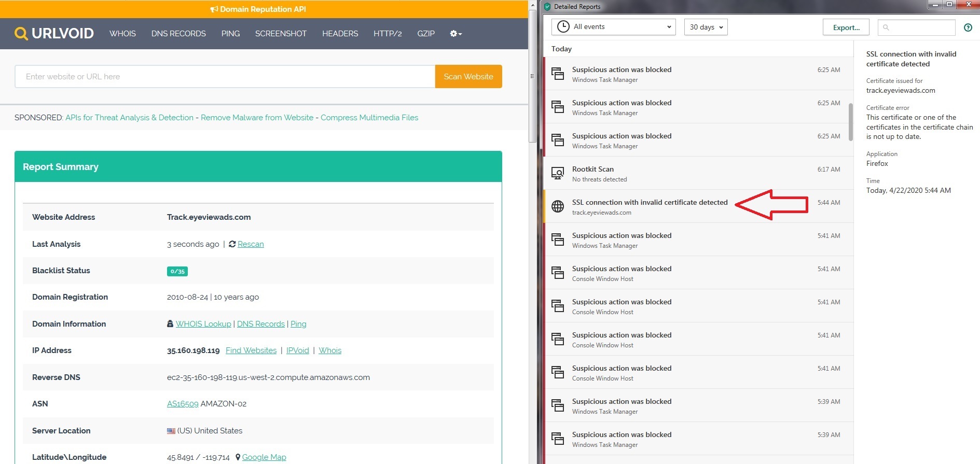Viewport: 980px width, 464px height.
Task: Click the 'Today' group header in reports
Action: tap(561, 49)
